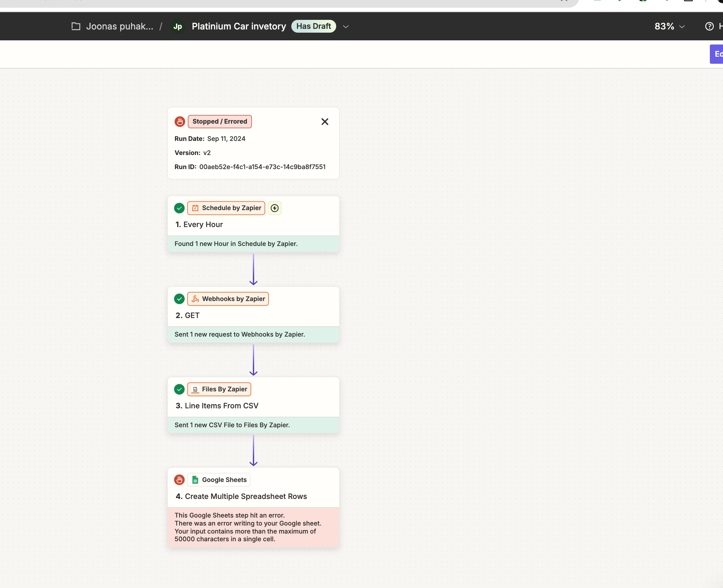The height and width of the screenshot is (588, 723).
Task: Click the Webhooks by Zapier app icon
Action: tap(195, 299)
